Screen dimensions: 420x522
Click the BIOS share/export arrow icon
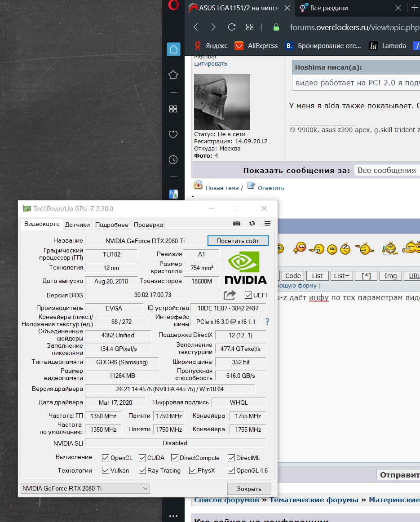(x=230, y=295)
